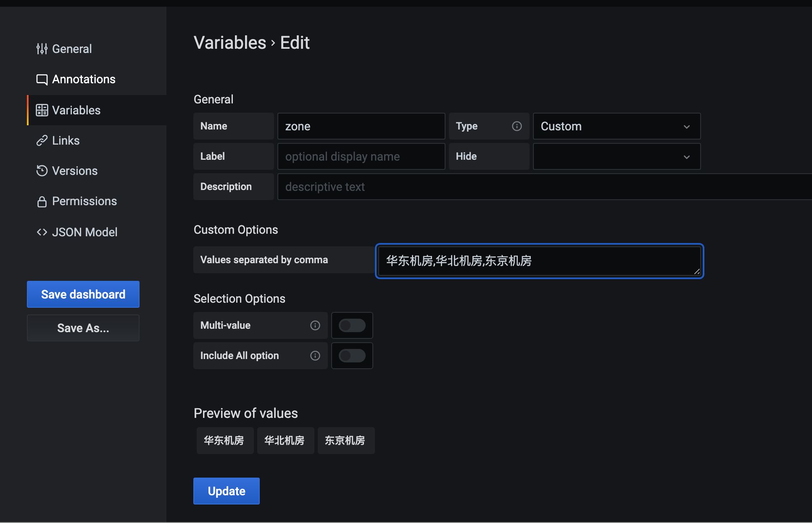Click the Description descriptive text field
This screenshot has height=523, width=812.
545,187
